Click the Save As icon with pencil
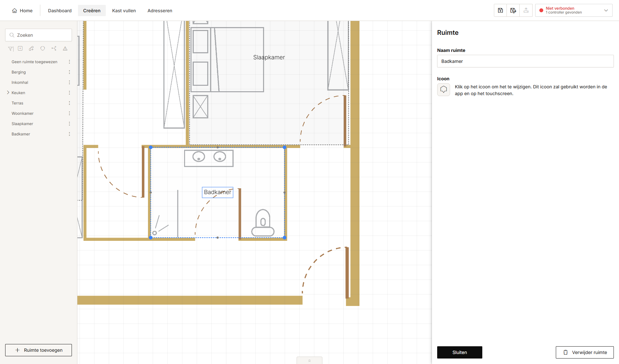 click(x=513, y=10)
